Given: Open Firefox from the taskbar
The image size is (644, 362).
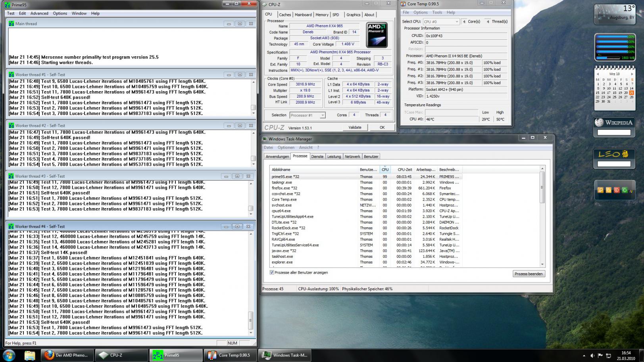Looking at the screenshot, I should tap(67, 355).
